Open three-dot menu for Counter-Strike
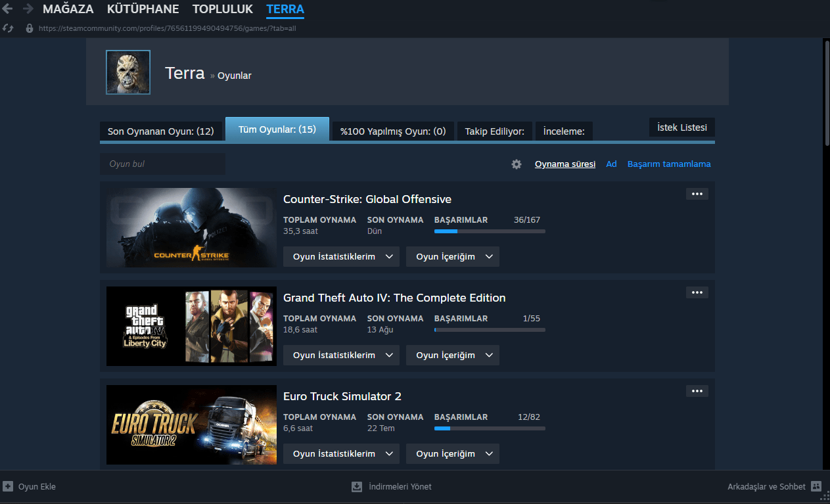 pyautogui.click(x=697, y=194)
